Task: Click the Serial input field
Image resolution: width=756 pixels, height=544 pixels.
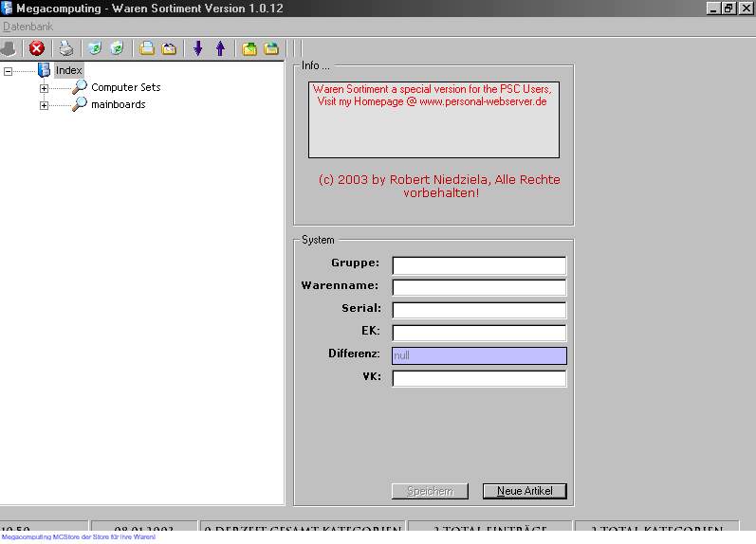Action: [x=479, y=310]
